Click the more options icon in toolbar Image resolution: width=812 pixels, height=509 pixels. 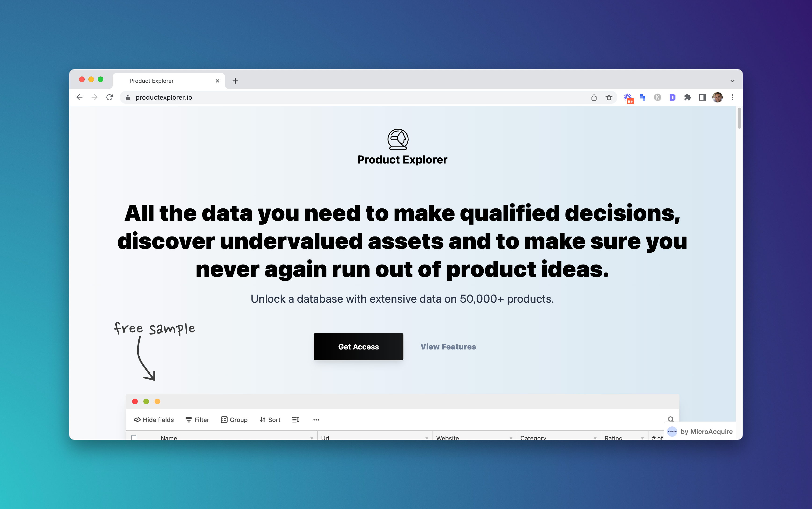point(315,420)
